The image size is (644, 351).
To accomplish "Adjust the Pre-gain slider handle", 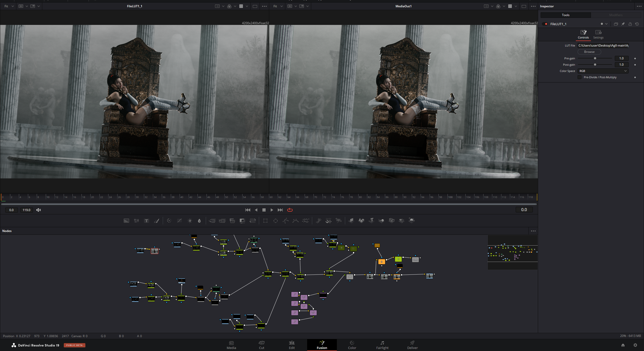I will pyautogui.click(x=595, y=58).
